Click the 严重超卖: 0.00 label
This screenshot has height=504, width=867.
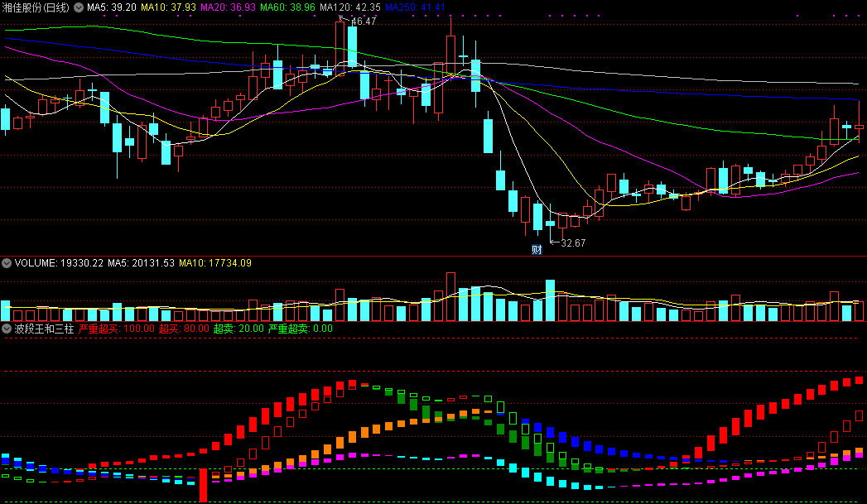pyautogui.click(x=301, y=329)
